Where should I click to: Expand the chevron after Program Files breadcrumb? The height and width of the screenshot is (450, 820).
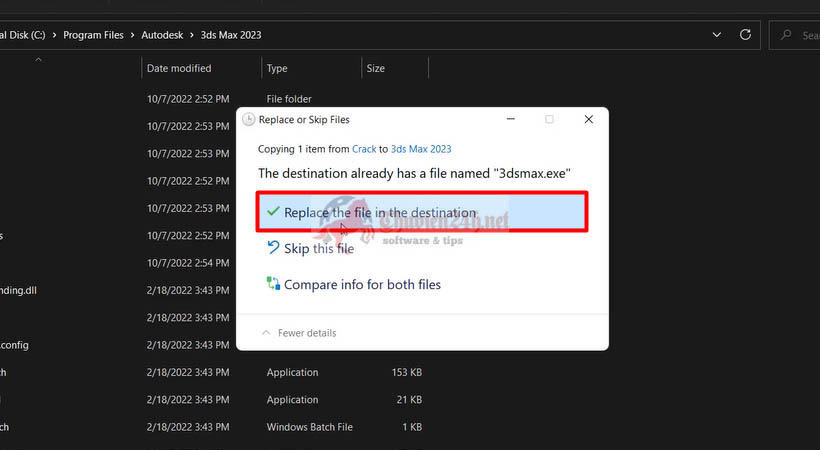click(132, 35)
